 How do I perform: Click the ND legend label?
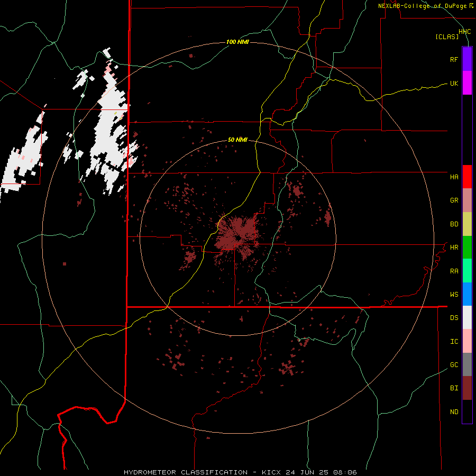(x=454, y=412)
